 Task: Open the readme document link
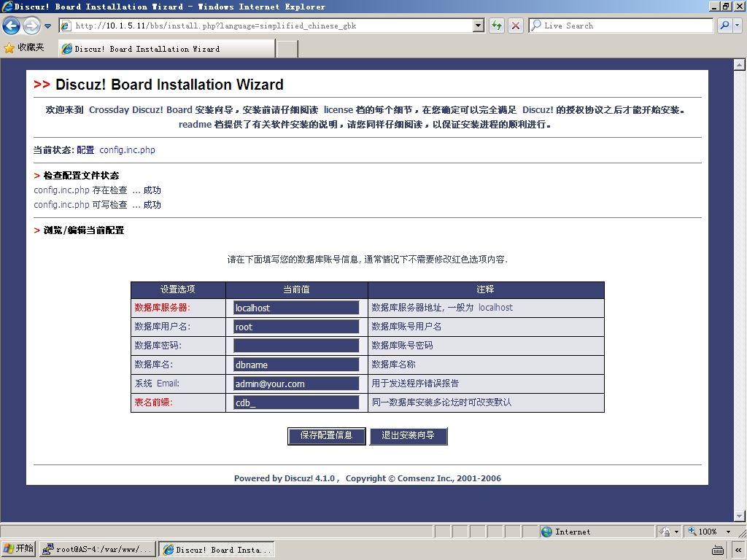[195, 125]
